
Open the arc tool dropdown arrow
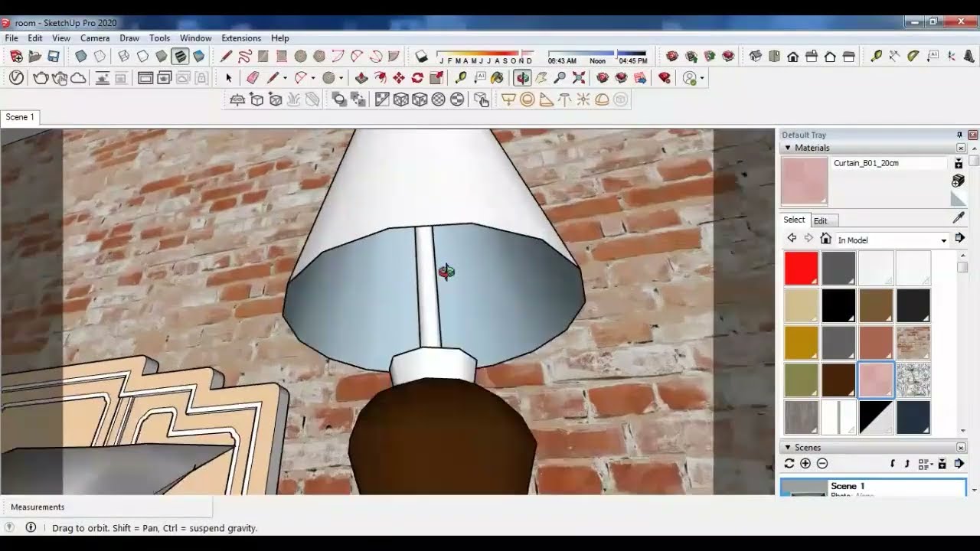(x=312, y=78)
